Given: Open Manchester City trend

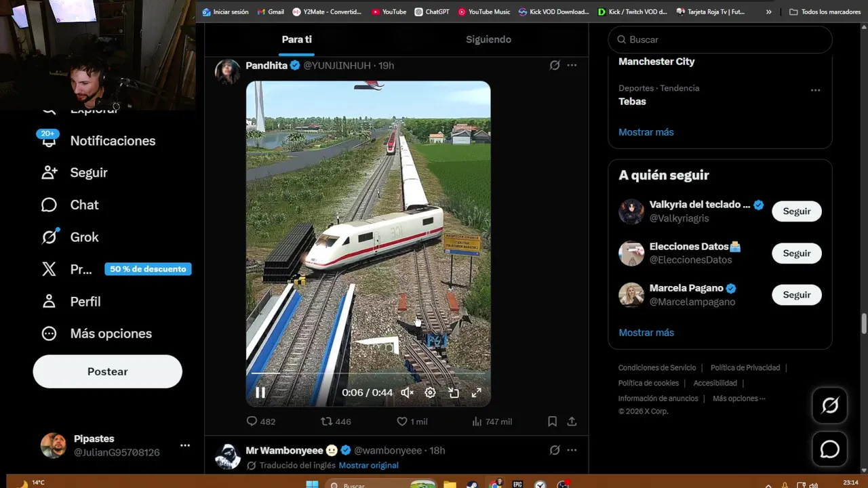Looking at the screenshot, I should pyautogui.click(x=656, y=61).
